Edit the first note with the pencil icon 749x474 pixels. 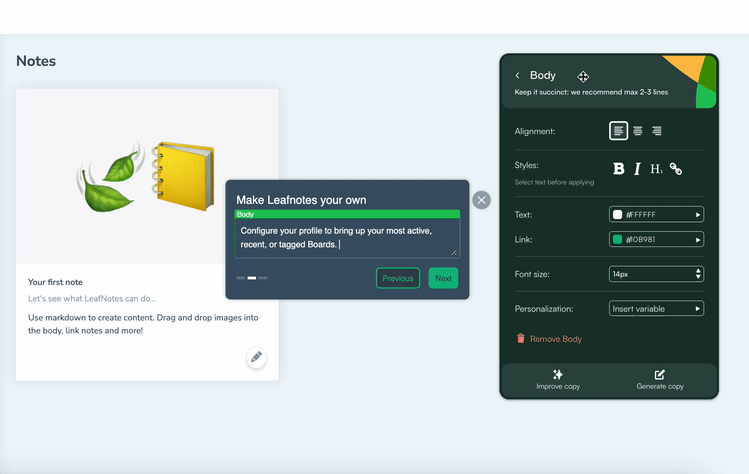coord(256,357)
